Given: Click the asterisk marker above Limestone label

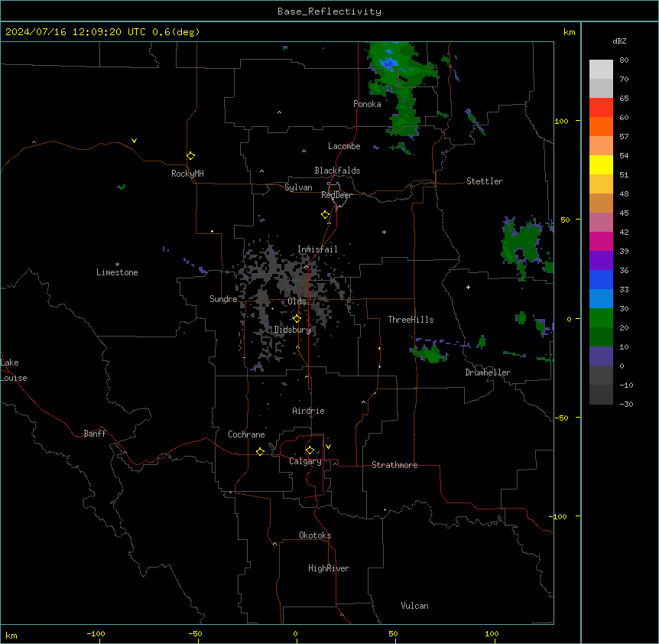Looking at the screenshot, I should click(x=117, y=264).
